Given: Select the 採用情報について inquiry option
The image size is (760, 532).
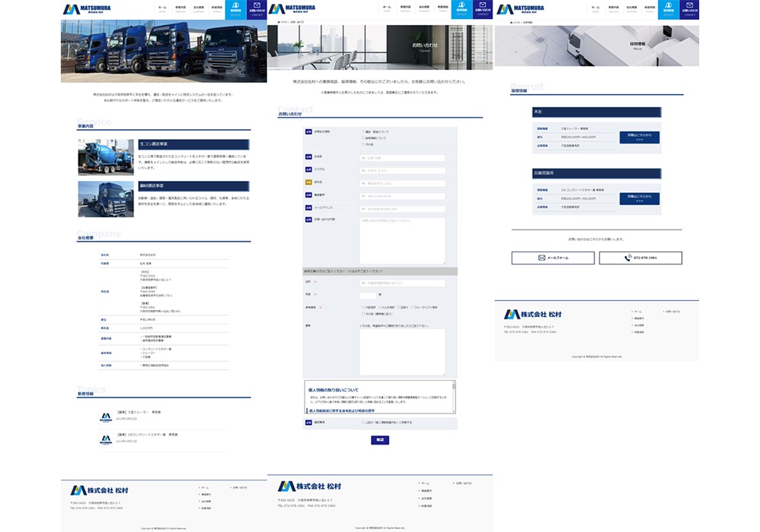Looking at the screenshot, I should click(363, 138).
